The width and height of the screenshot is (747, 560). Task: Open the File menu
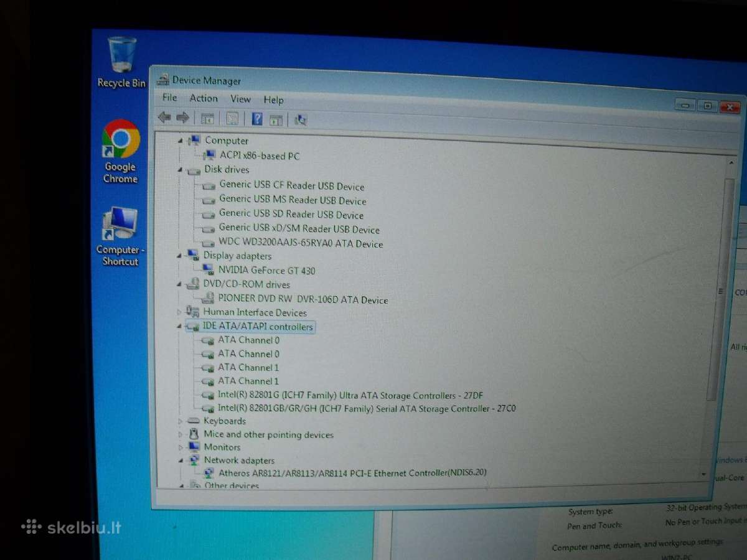pos(169,98)
